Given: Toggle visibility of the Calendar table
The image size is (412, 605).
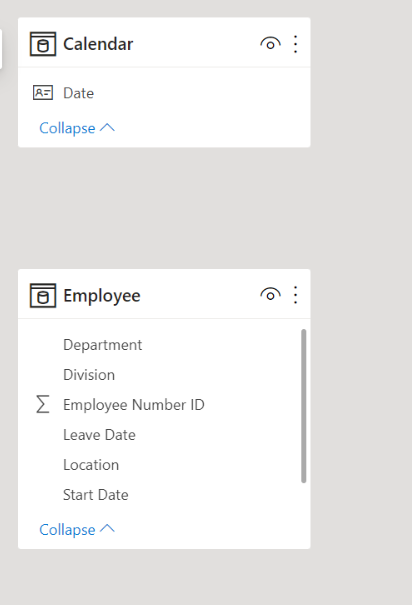Looking at the screenshot, I should pos(270,44).
